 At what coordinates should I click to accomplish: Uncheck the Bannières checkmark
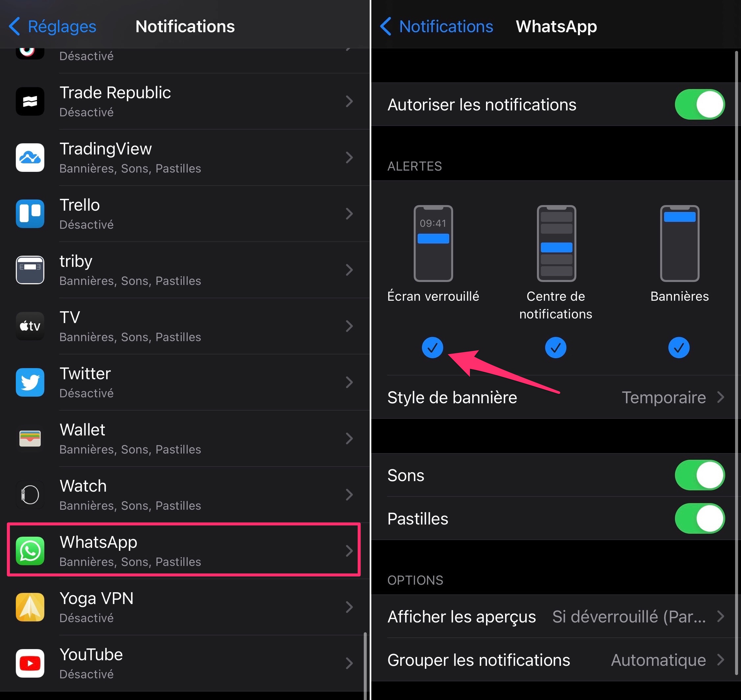coord(679,348)
